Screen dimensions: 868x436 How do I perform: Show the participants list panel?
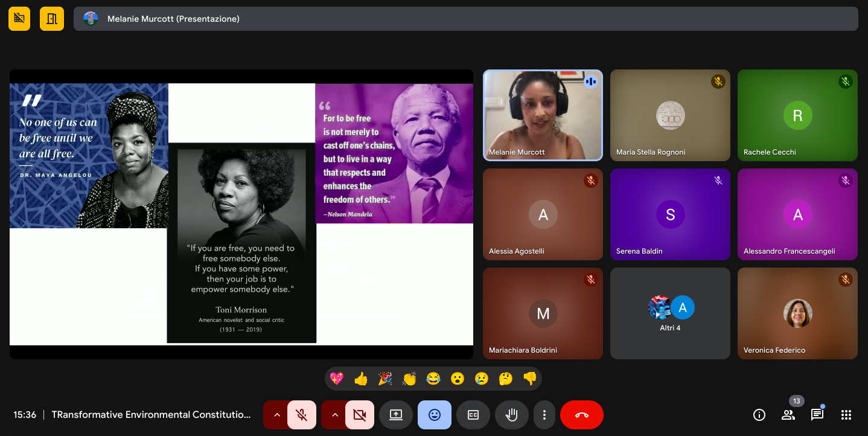click(x=788, y=415)
